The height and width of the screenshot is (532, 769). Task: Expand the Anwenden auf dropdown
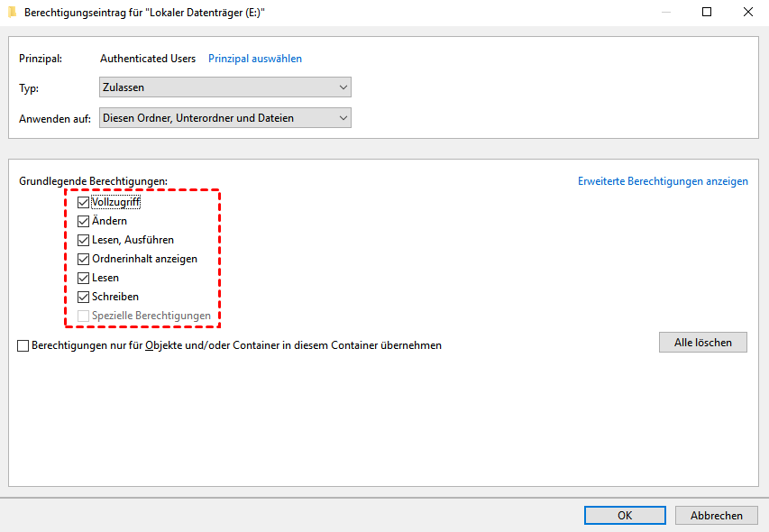tap(224, 118)
